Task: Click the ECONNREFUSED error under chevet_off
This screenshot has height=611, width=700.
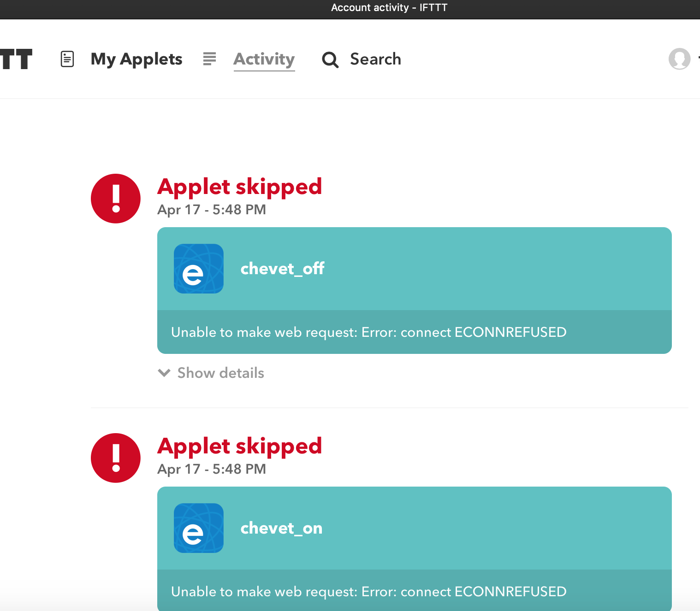Action: (368, 332)
